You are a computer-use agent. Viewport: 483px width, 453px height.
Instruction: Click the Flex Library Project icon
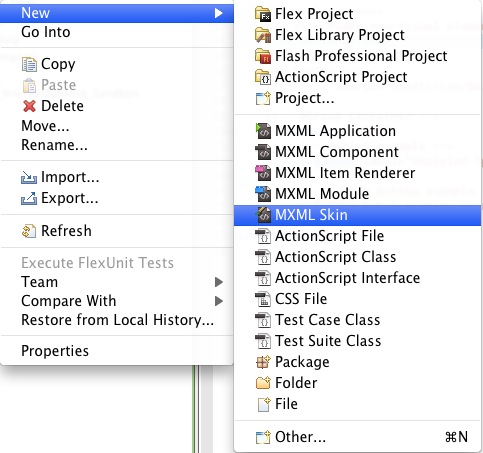(x=263, y=35)
